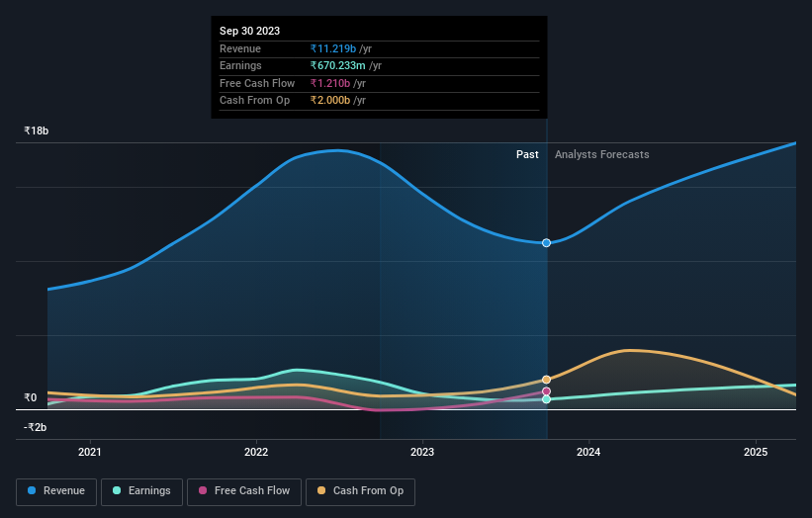Select the orange Cash From Op data point

click(x=546, y=380)
